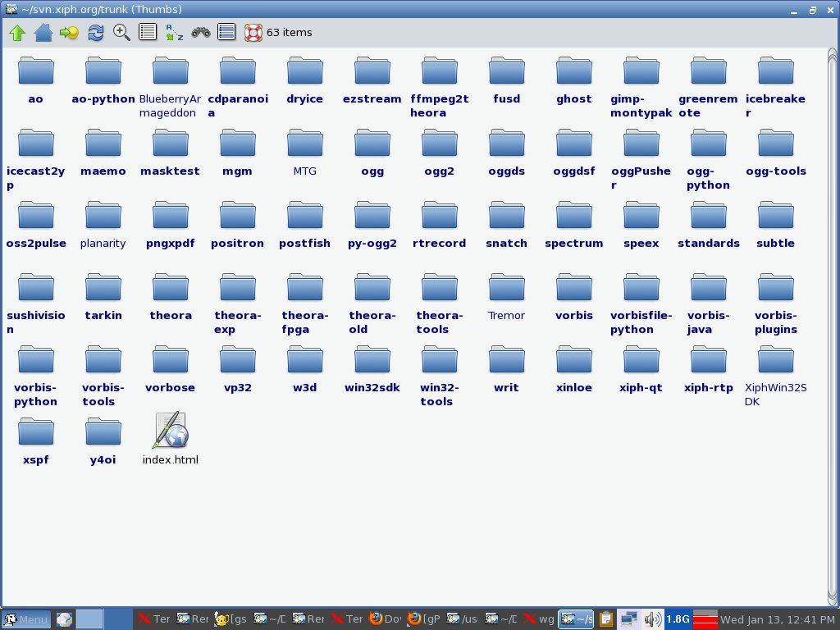The height and width of the screenshot is (630, 840).
Task: Click the binoculars toolbar icon
Action: coord(201,33)
